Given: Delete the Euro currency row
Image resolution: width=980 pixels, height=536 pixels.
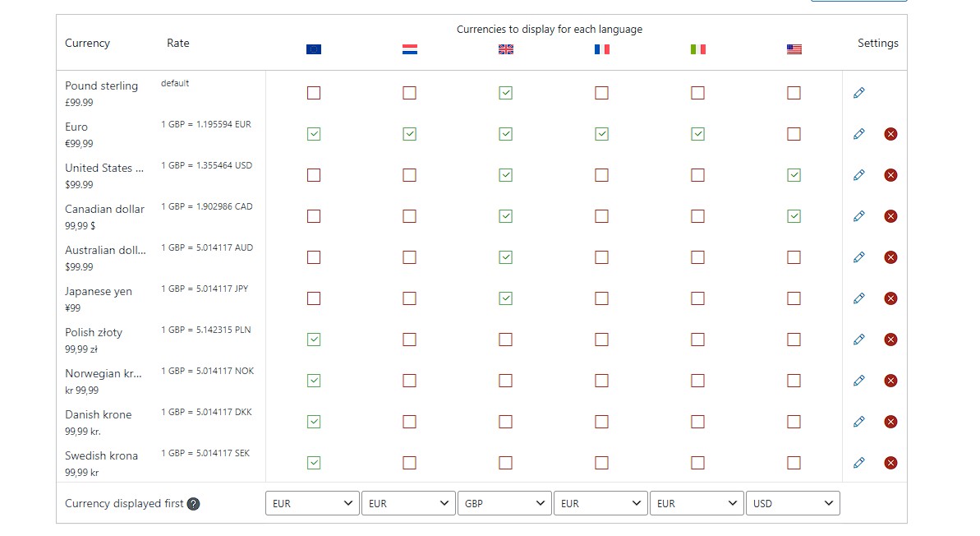Looking at the screenshot, I should 890,134.
